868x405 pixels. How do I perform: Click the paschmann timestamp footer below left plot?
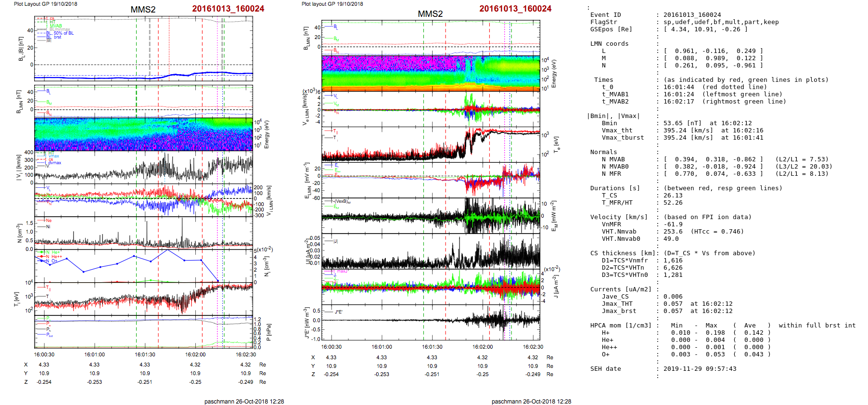[244, 401]
